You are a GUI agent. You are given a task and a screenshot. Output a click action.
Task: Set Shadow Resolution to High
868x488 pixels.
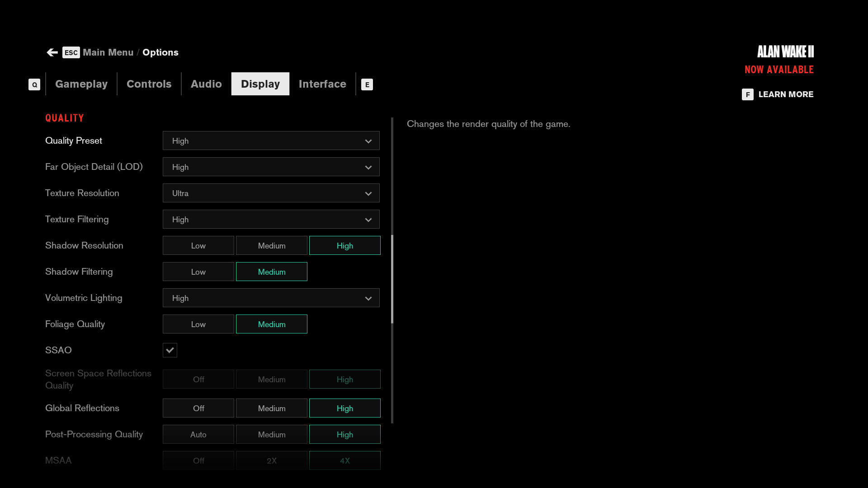345,245
